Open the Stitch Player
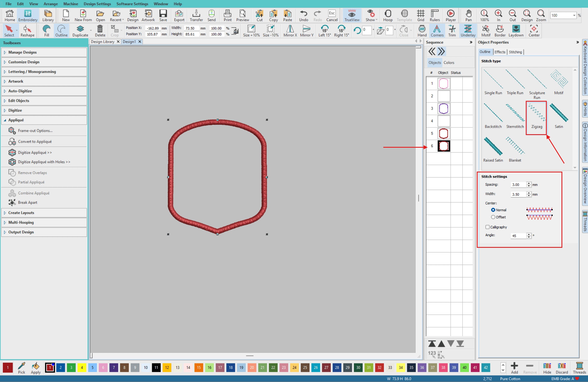The image size is (588, 382). (x=451, y=16)
